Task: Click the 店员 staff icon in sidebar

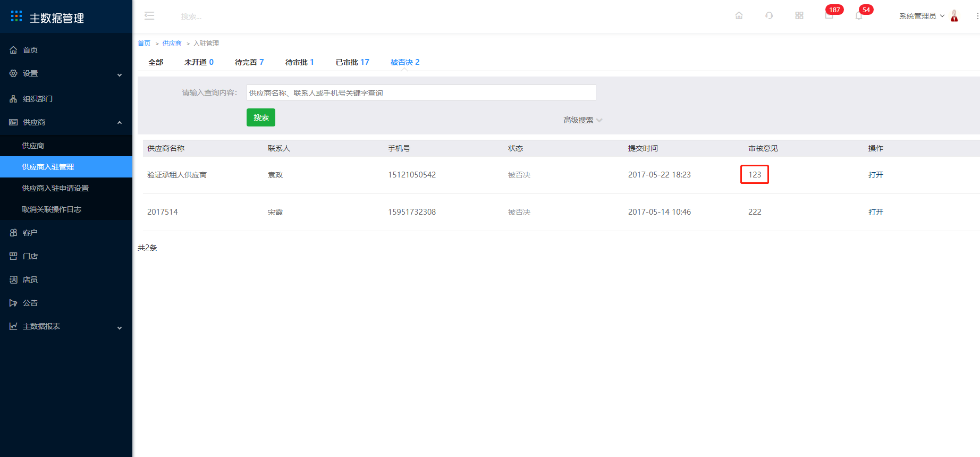Action: point(13,280)
